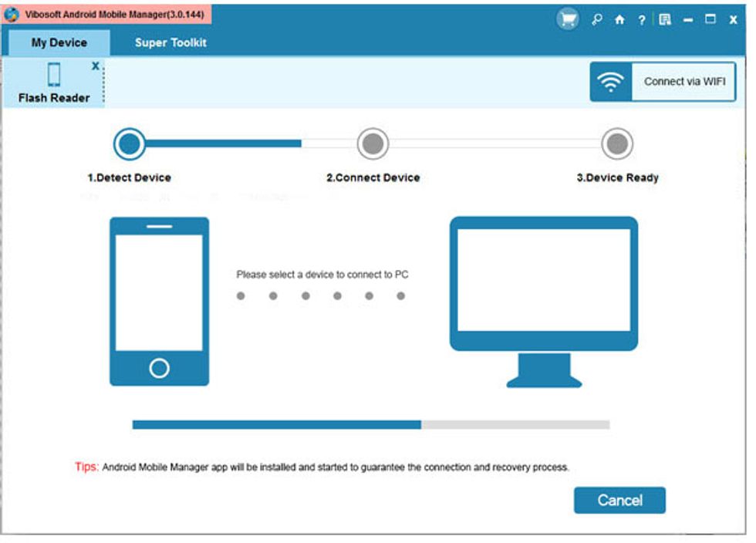
Task: Click the Vibosoft app logo icon
Action: (12, 15)
